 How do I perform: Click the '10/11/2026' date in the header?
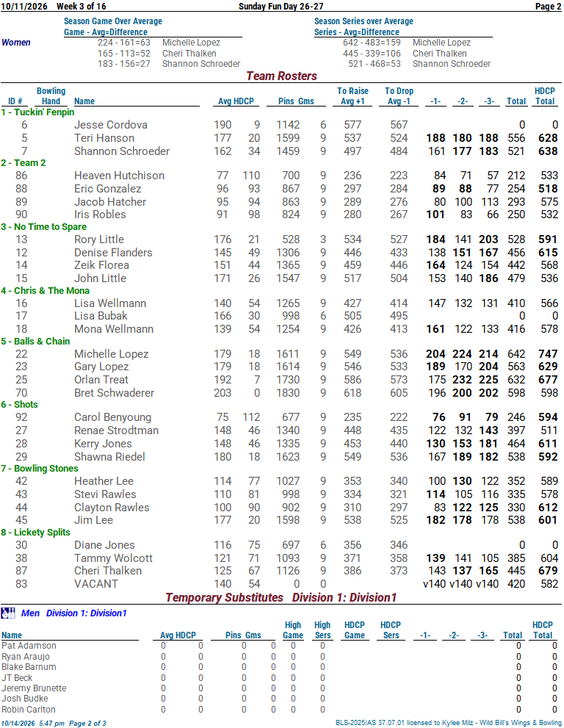(x=24, y=7)
